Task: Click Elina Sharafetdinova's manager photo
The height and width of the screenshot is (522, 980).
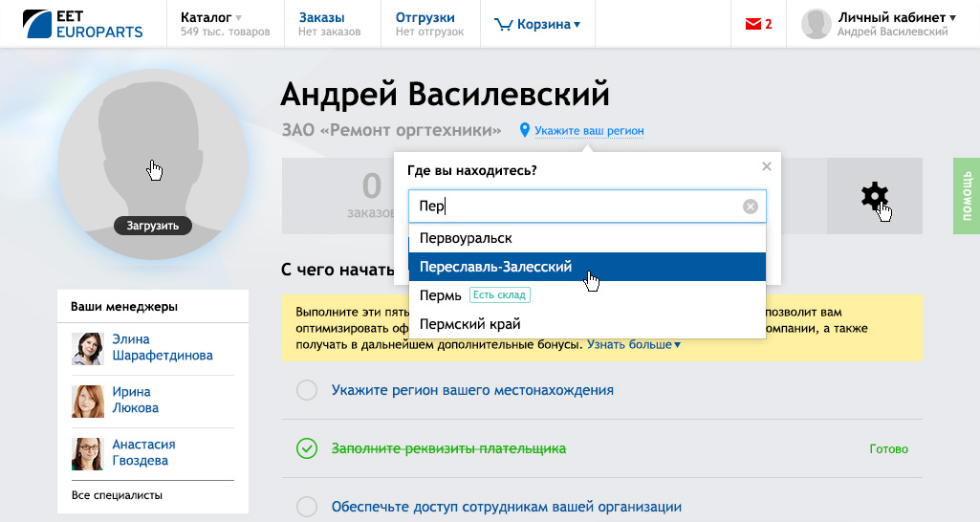Action: tap(88, 348)
